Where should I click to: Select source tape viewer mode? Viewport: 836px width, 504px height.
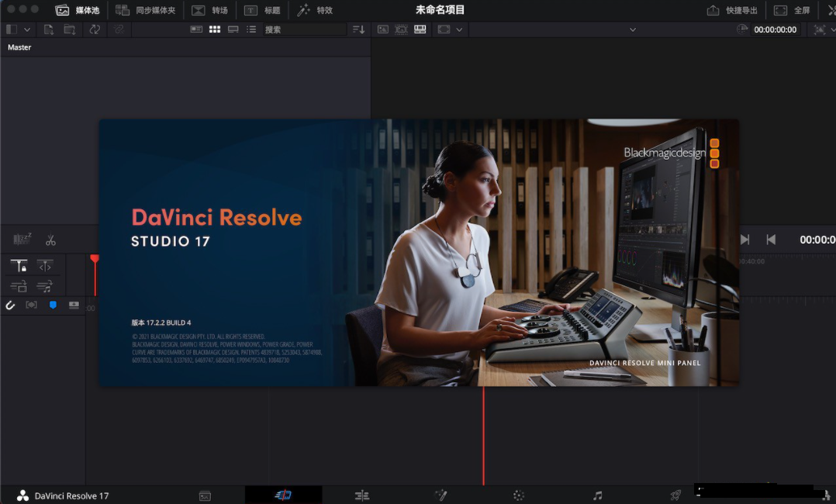401,29
